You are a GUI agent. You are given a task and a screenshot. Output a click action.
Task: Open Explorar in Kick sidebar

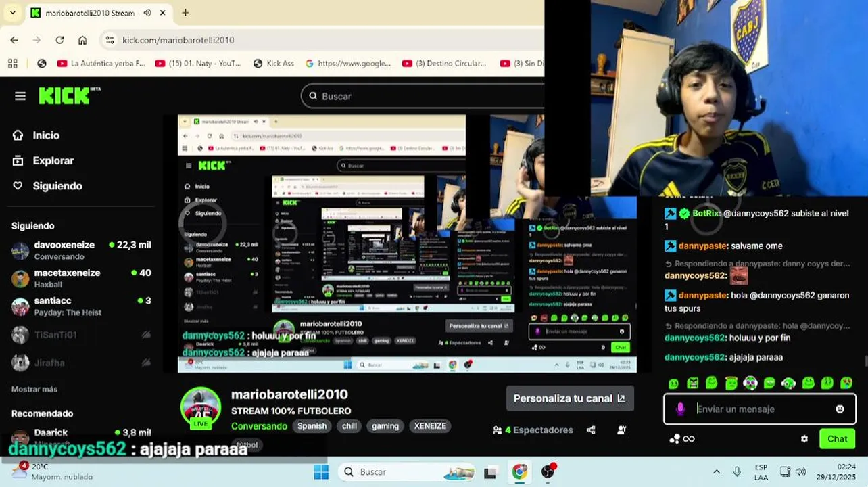43,161
